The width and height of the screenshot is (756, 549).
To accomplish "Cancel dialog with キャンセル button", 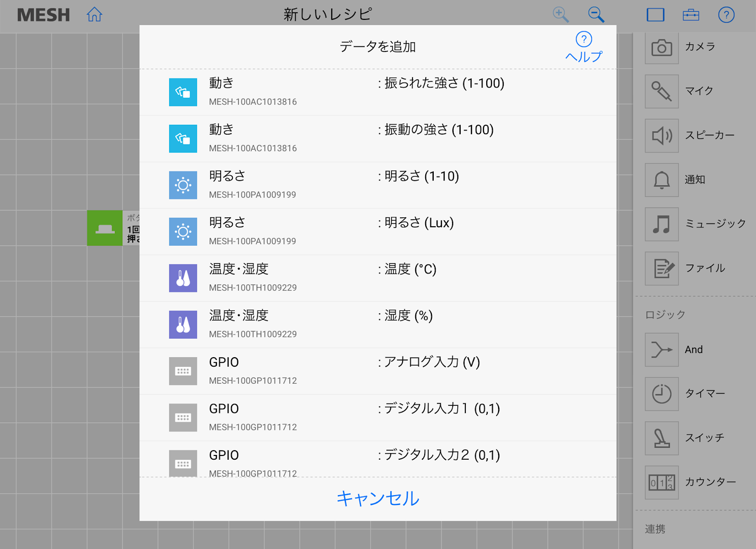I will [x=378, y=499].
